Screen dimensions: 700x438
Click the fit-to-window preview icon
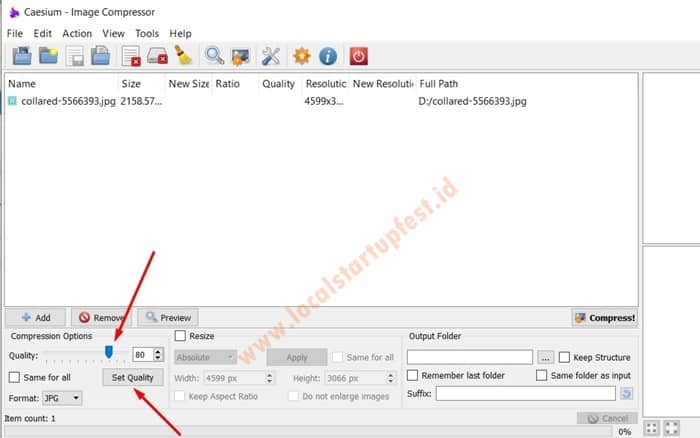651,428
